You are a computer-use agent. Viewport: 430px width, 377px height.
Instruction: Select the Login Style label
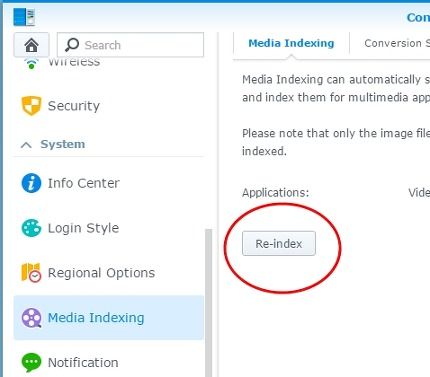click(83, 228)
